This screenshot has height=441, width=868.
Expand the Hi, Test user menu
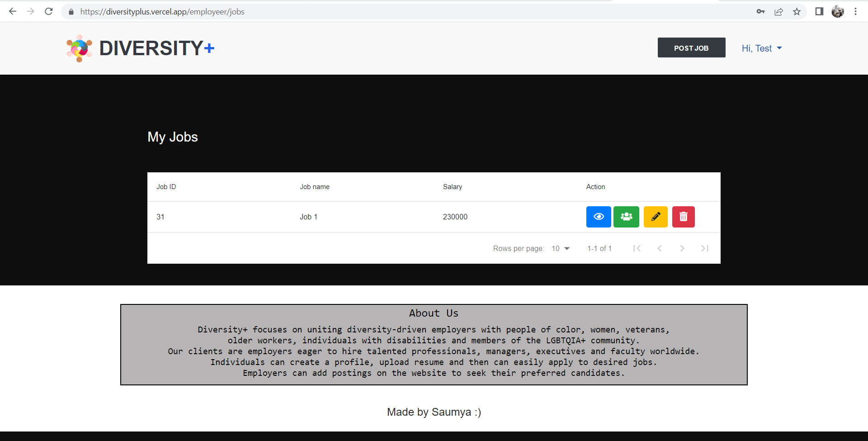tap(762, 48)
